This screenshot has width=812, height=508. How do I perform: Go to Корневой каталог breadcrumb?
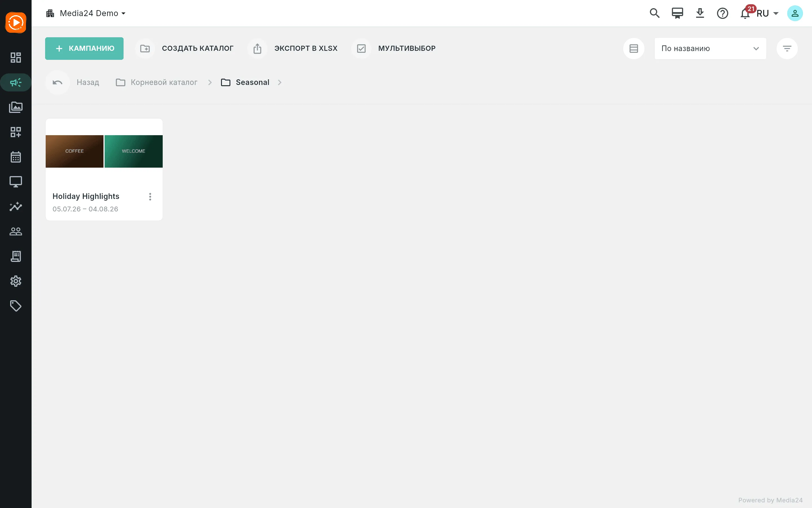[157, 82]
